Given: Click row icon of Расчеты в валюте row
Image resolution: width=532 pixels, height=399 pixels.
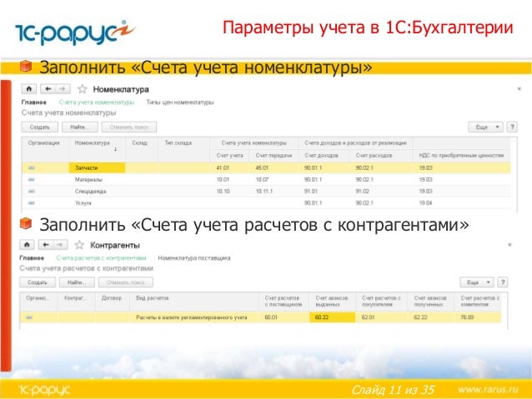Looking at the screenshot, I should 29,317.
